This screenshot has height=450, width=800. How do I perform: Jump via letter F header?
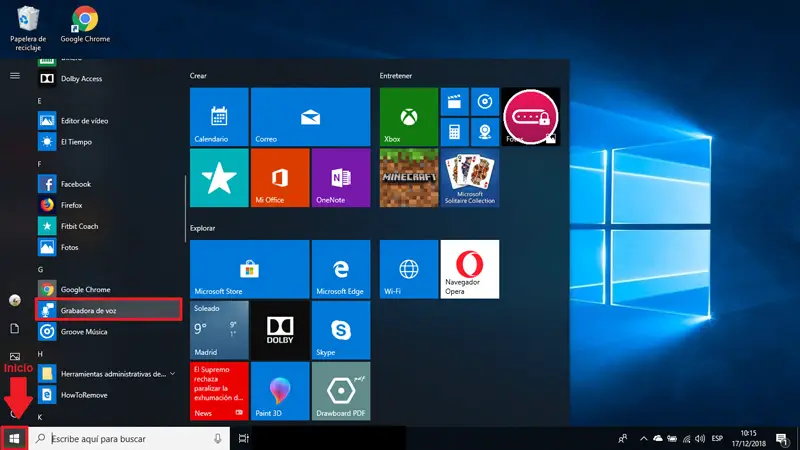click(39, 164)
